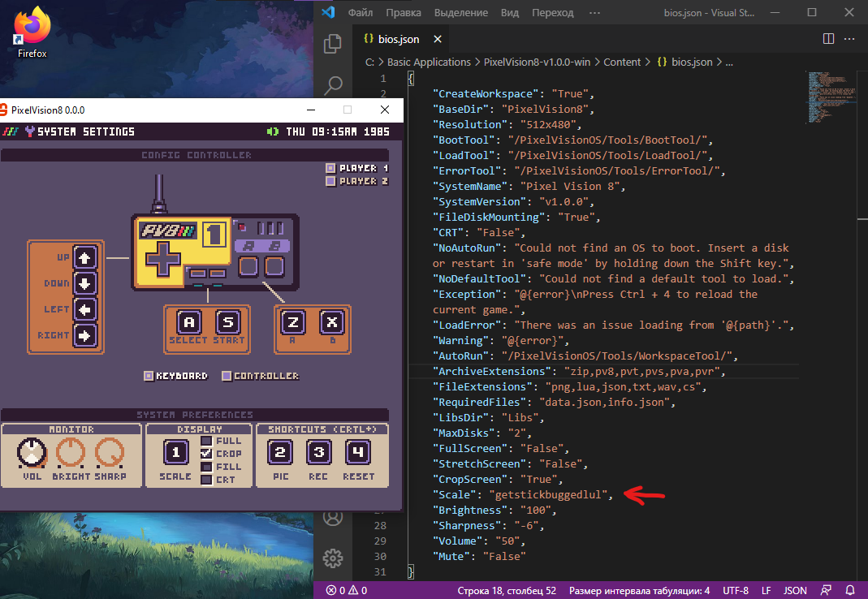Click the trailing breadcrumb ellipsis

pos(730,63)
